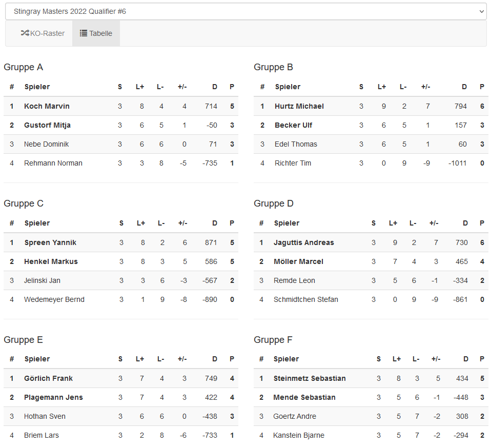Select the Tabelle tab
This screenshot has width=491, height=448.
pos(96,33)
